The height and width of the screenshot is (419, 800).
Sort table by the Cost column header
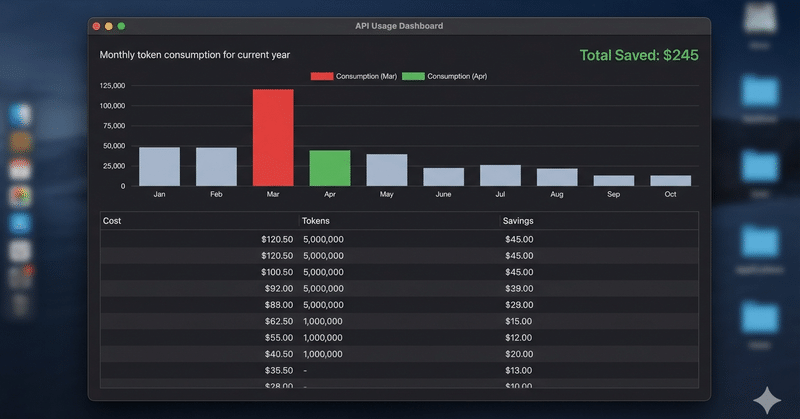[112, 221]
